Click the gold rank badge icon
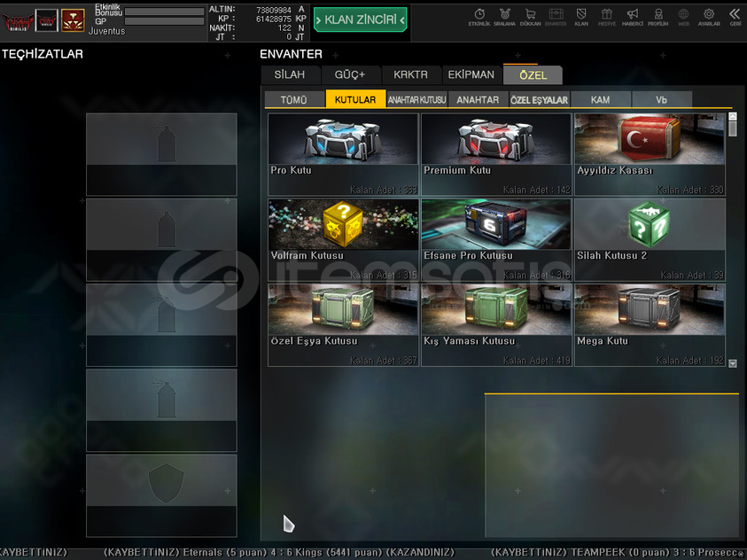Screen dimensions: 747x560 click(x=73, y=20)
